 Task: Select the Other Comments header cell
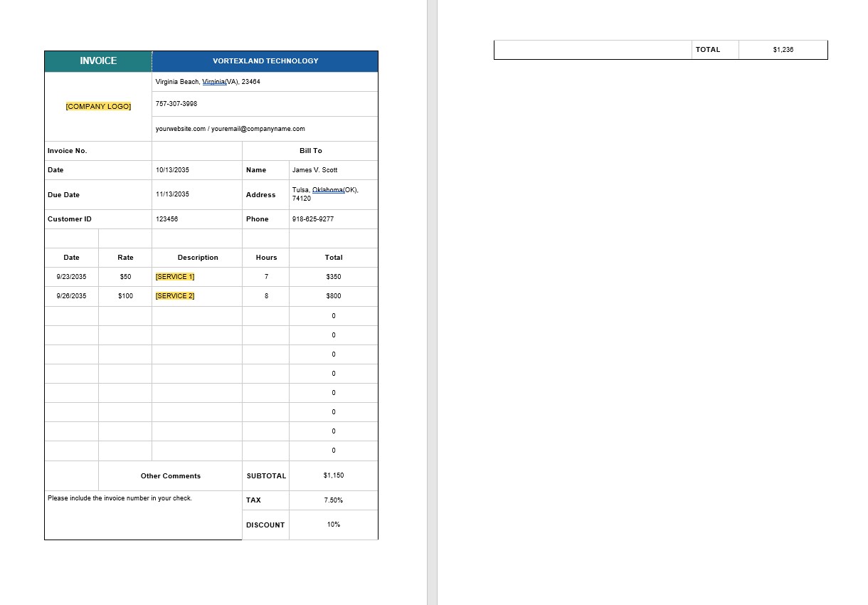pos(170,475)
